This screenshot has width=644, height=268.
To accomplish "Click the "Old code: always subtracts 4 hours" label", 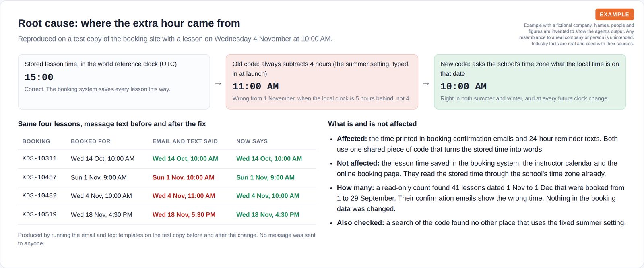I will tap(320, 69).
